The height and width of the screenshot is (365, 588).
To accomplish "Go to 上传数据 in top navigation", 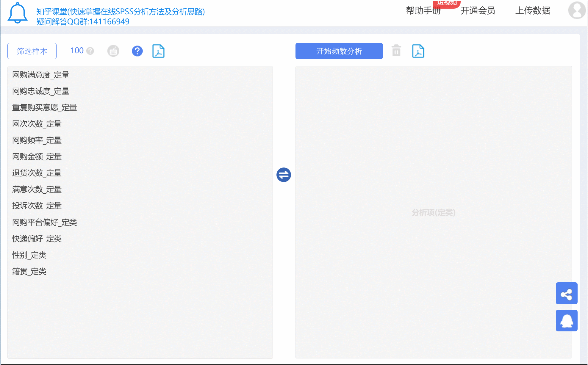I will click(x=532, y=11).
